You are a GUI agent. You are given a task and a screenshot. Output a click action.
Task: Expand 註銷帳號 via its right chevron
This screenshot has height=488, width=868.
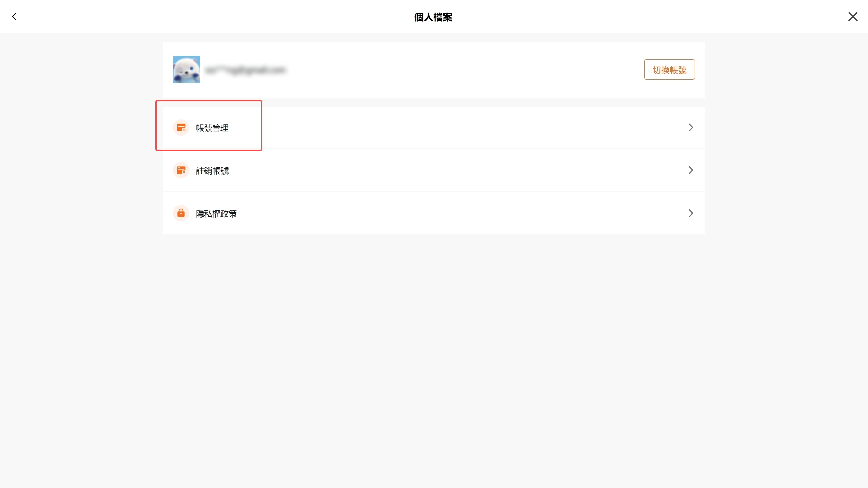pos(691,170)
